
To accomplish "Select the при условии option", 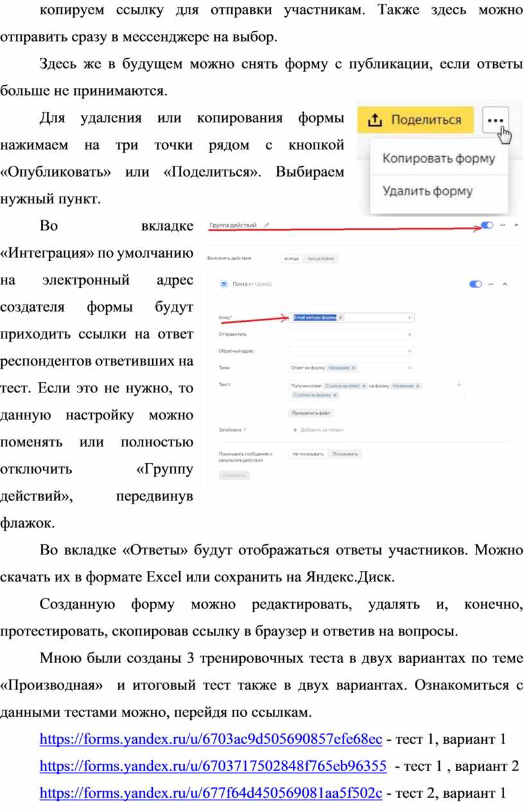I will click(x=320, y=258).
